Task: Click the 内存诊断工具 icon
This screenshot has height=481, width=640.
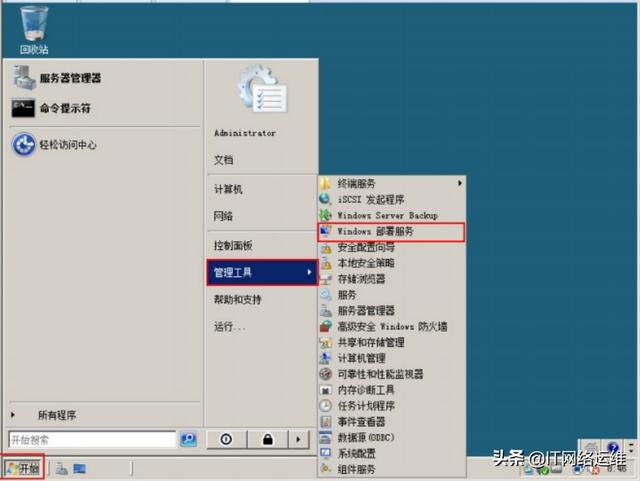Action: coord(325,390)
